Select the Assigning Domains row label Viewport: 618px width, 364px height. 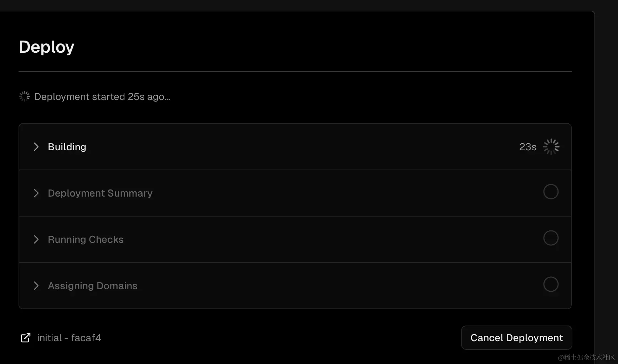click(93, 286)
